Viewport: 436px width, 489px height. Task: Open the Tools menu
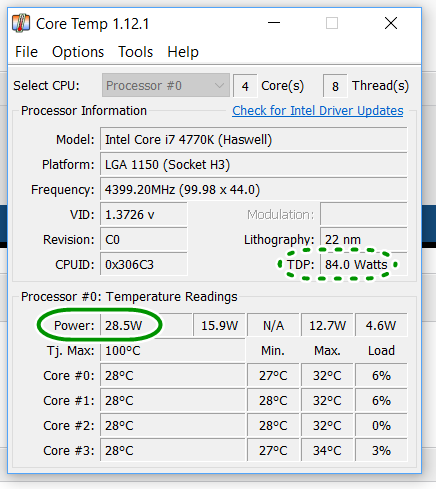(136, 52)
